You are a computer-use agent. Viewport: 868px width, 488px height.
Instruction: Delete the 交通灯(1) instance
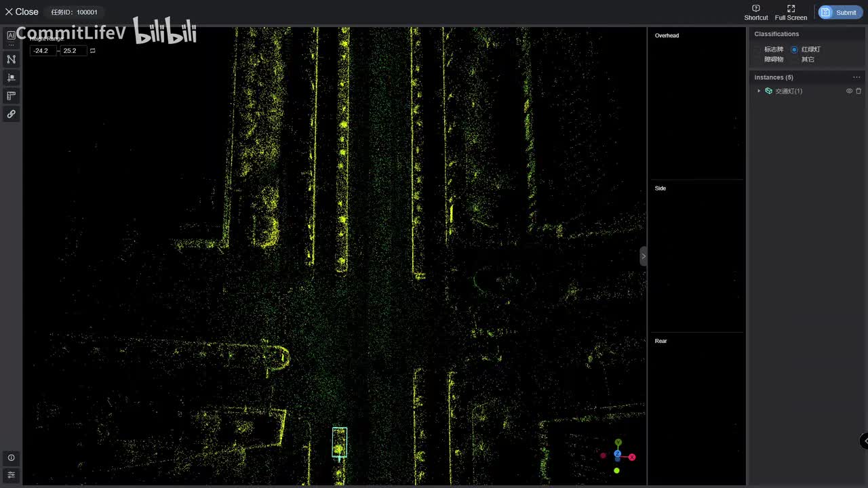coord(859,91)
